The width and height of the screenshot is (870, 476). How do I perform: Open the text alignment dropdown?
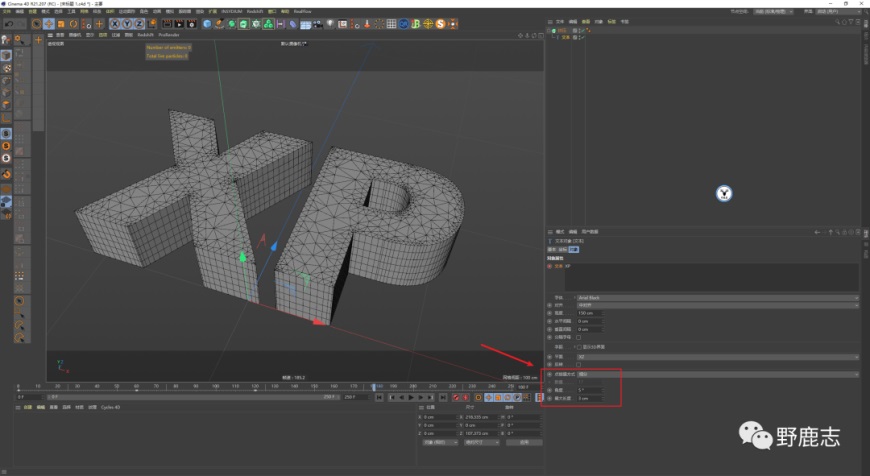point(717,305)
